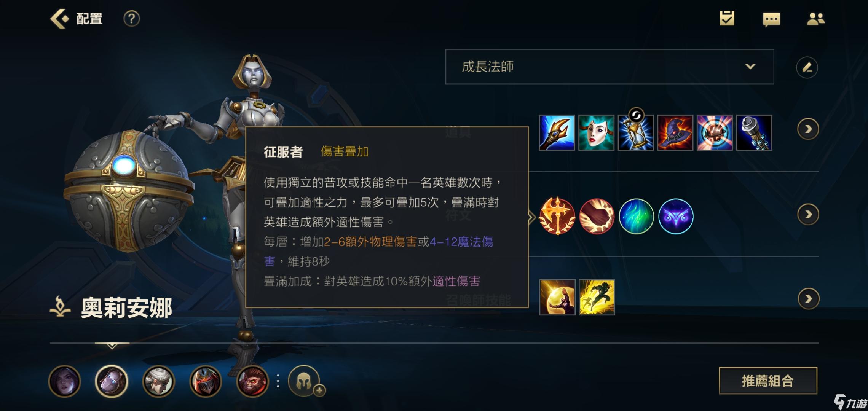The image size is (868, 411).
Task: Open the question mark help icon
Action: [131, 18]
